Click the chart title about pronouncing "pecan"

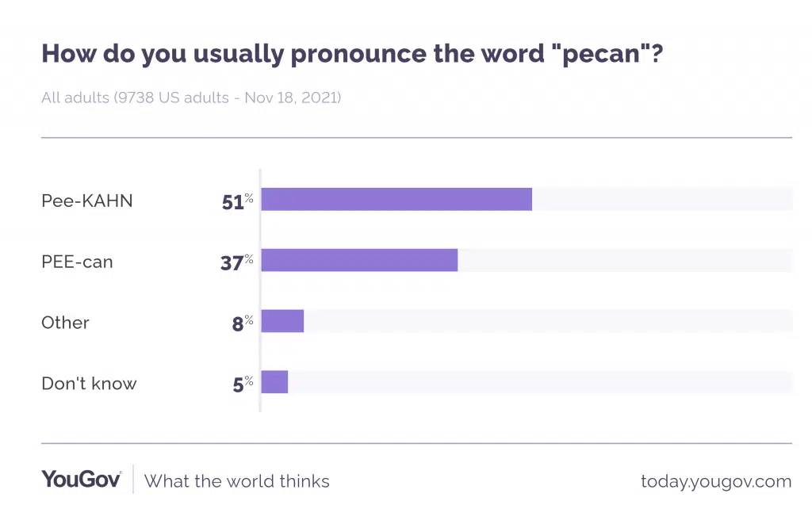[352, 53]
